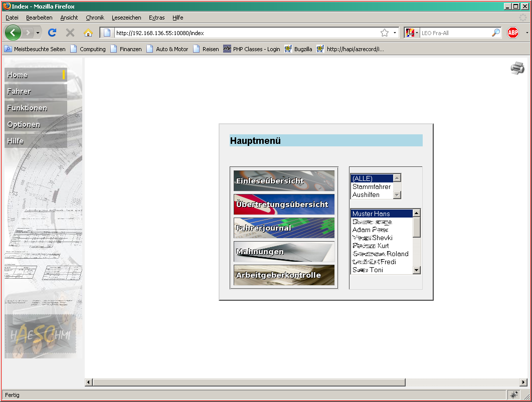Click the reload page icon
The height and width of the screenshot is (402, 532).
coord(52,33)
